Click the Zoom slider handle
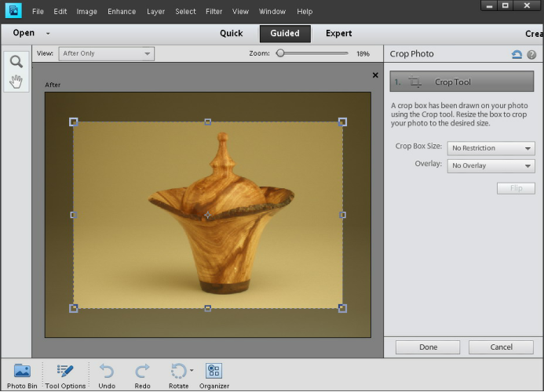This screenshot has width=544, height=392. point(281,53)
